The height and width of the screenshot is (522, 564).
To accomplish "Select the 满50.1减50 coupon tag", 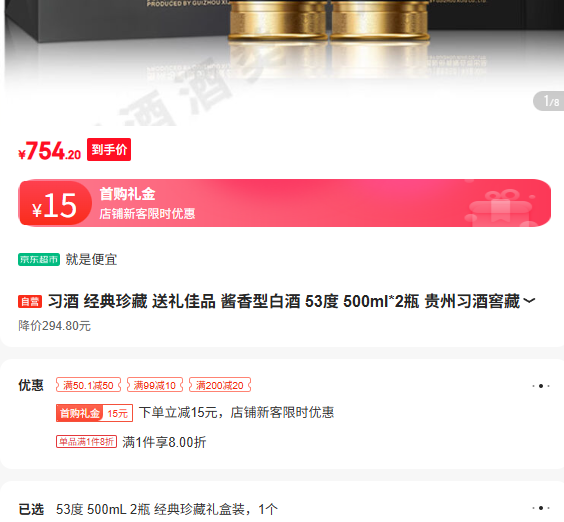I will pyautogui.click(x=88, y=385).
